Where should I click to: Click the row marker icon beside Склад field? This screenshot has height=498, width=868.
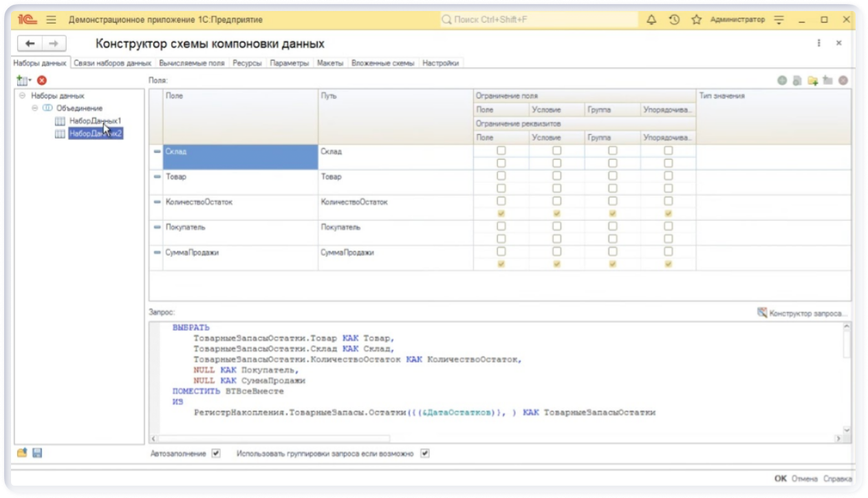pyautogui.click(x=157, y=151)
